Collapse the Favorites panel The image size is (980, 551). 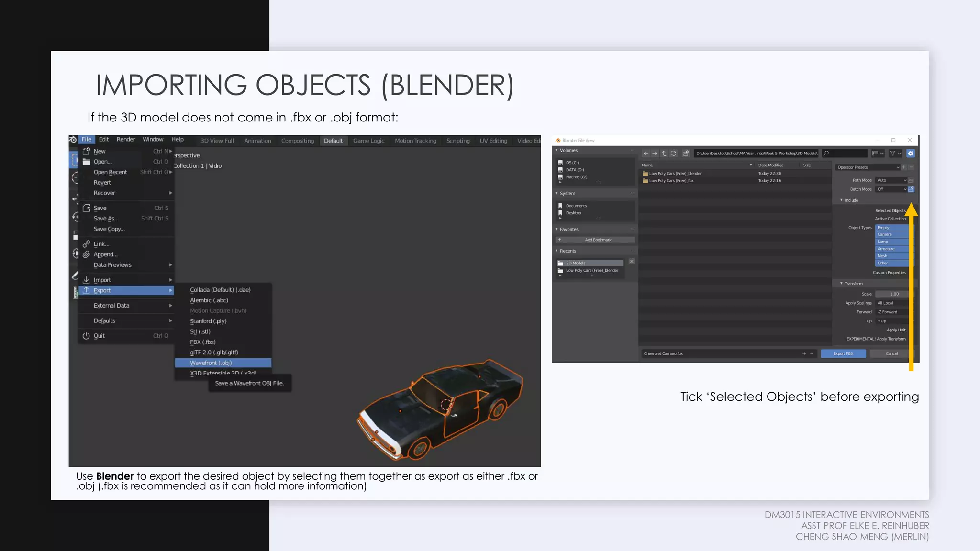[557, 230]
